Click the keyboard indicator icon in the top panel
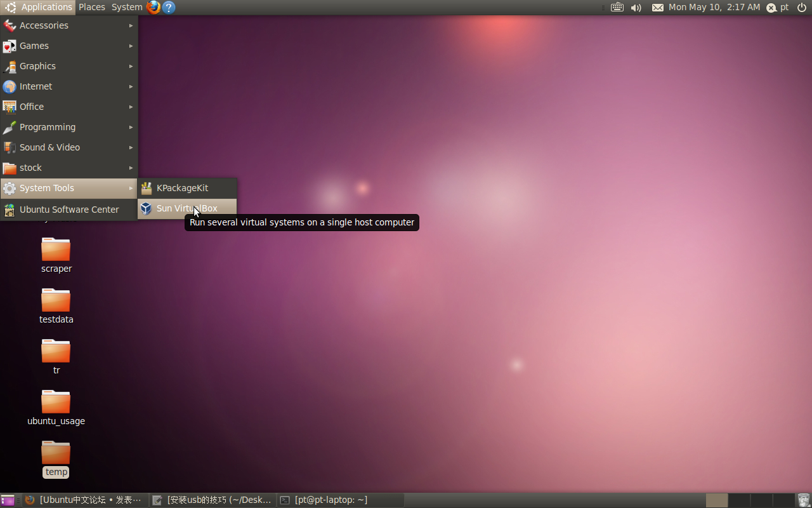The height and width of the screenshot is (508, 812). pyautogui.click(x=617, y=7)
